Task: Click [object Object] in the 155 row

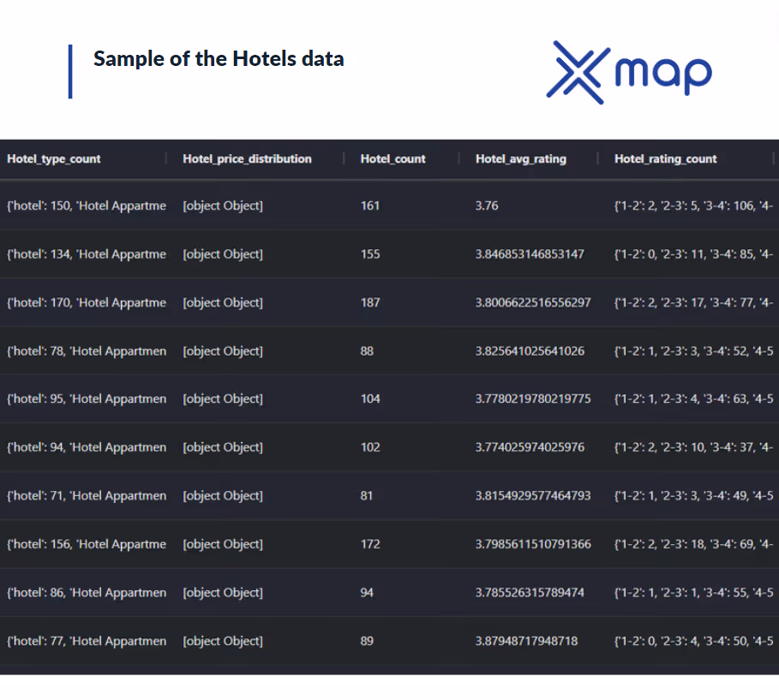Action: click(223, 254)
